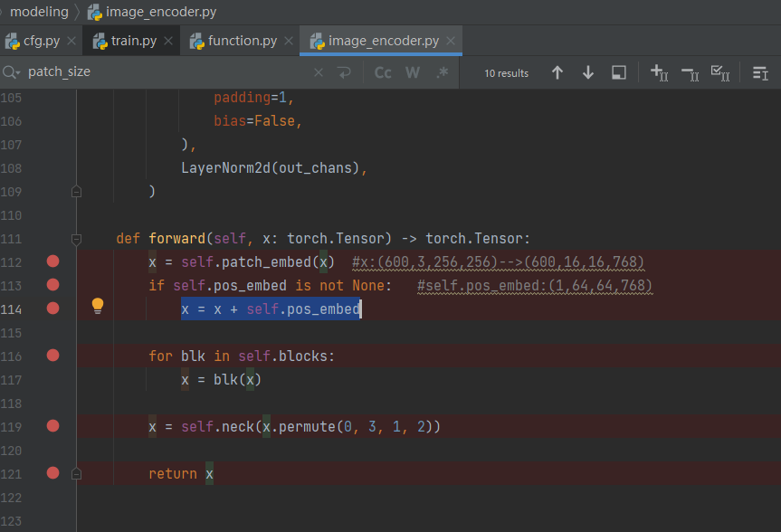Click the LayerNorm2d(out_chans) code
Viewport: 781px width, 532px height.
coord(274,168)
